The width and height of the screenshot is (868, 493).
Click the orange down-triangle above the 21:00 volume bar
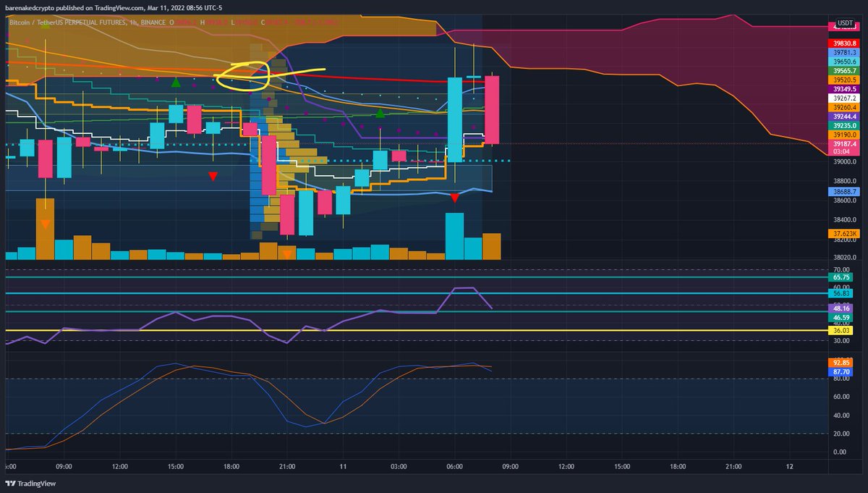[x=287, y=254]
